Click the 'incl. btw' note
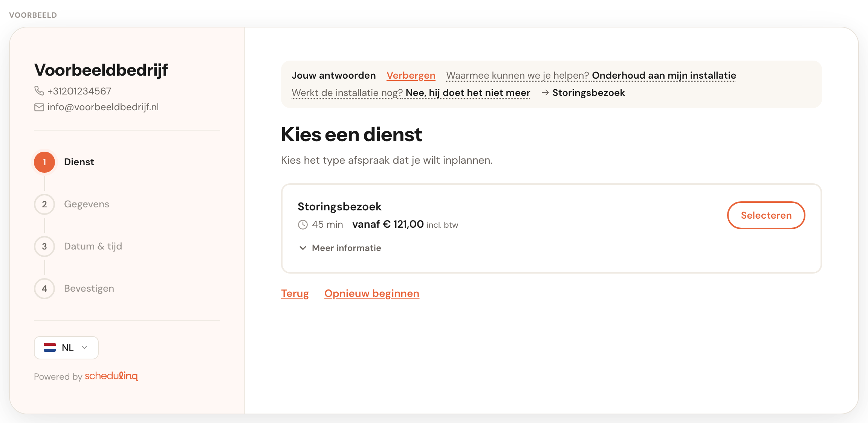This screenshot has width=868, height=423. pyautogui.click(x=442, y=225)
